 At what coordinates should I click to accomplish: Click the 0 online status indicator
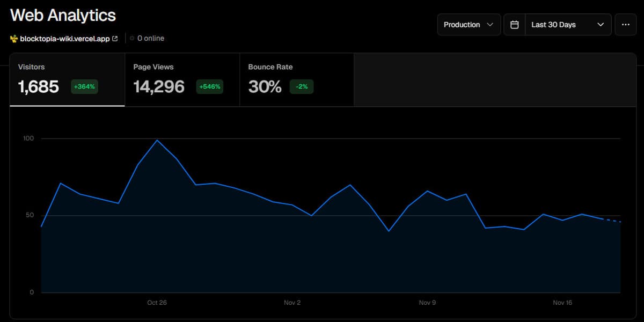(147, 39)
